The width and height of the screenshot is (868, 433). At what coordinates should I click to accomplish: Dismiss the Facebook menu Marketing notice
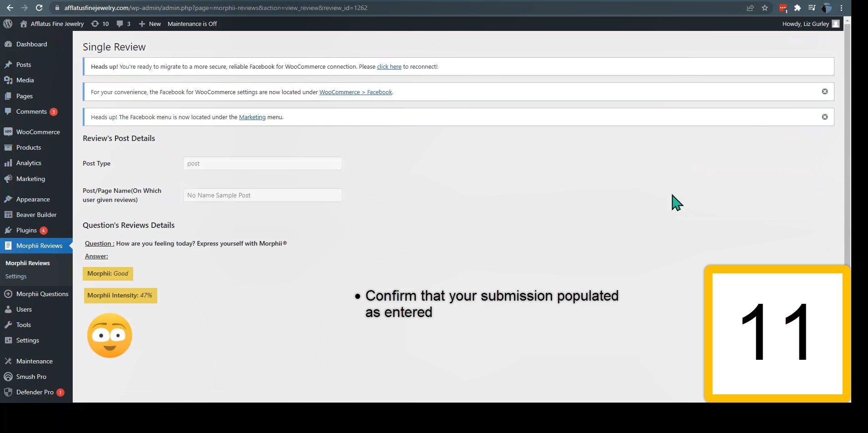825,117
